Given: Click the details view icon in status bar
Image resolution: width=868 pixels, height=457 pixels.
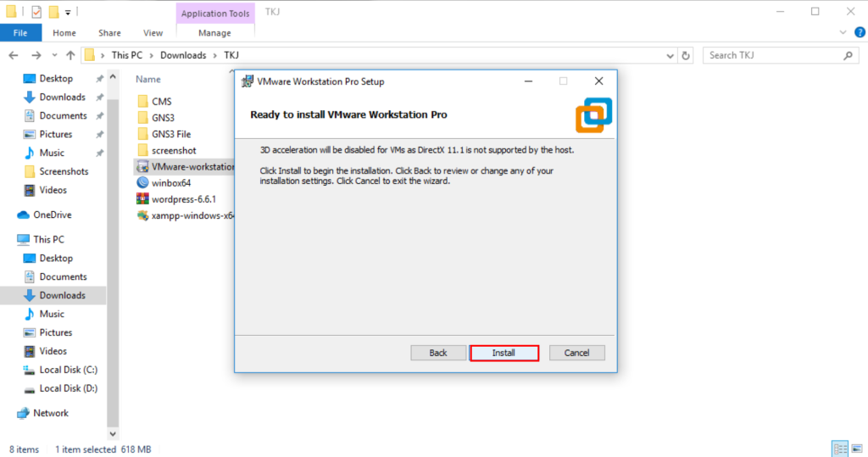Looking at the screenshot, I should point(840,449).
